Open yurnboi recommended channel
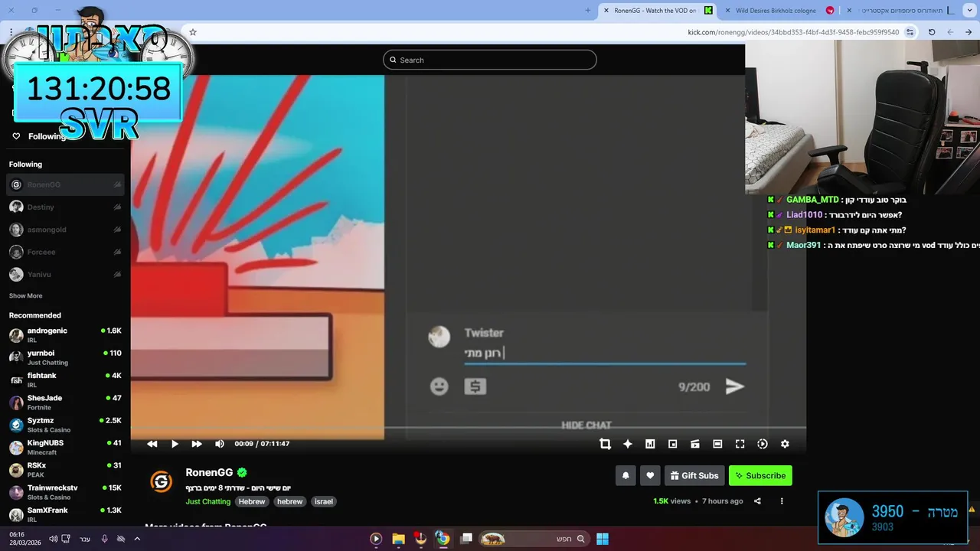This screenshot has width=980, height=551. click(65, 357)
